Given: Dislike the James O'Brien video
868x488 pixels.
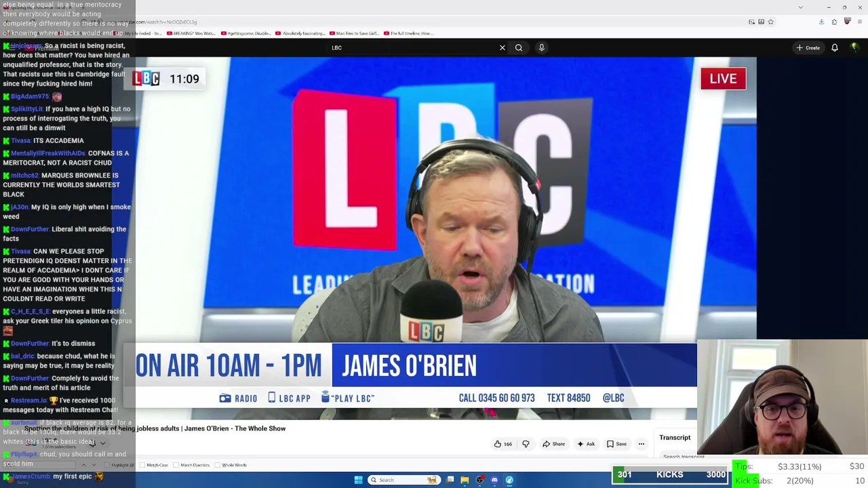Looking at the screenshot, I should [526, 444].
